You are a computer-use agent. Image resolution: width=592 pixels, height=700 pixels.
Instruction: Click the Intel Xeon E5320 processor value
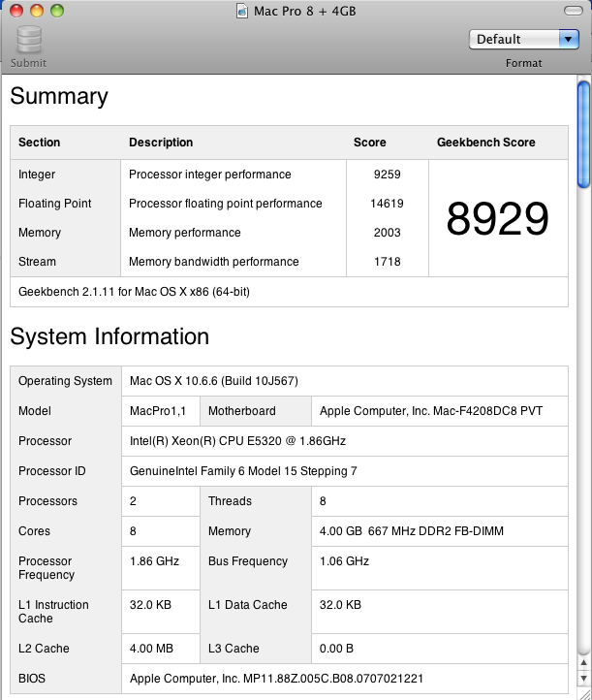[237, 440]
